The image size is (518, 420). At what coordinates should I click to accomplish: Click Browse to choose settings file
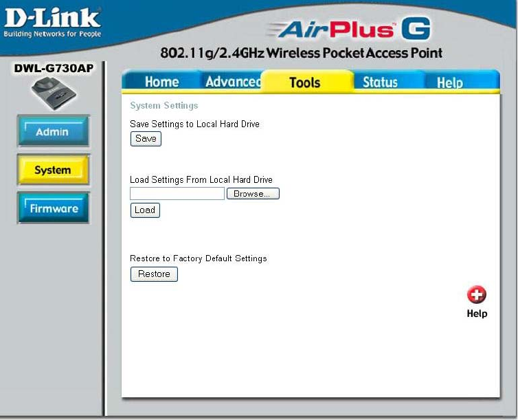pos(253,194)
